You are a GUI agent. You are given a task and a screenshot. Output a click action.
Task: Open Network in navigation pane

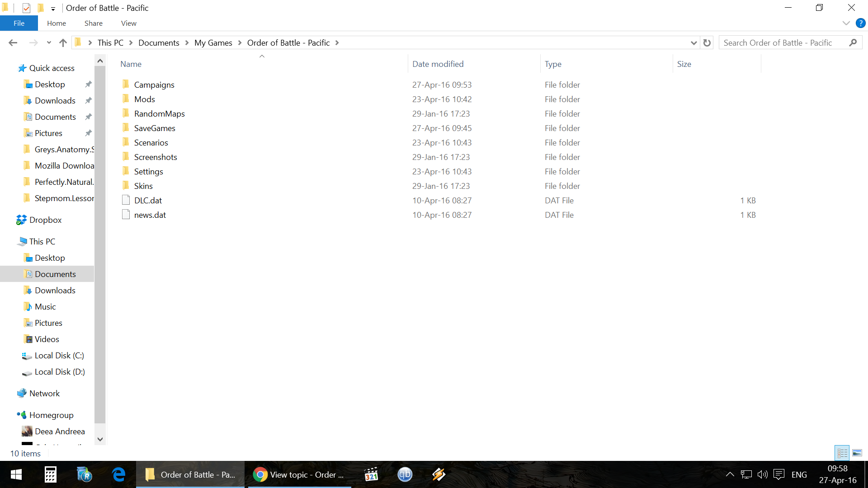click(44, 393)
